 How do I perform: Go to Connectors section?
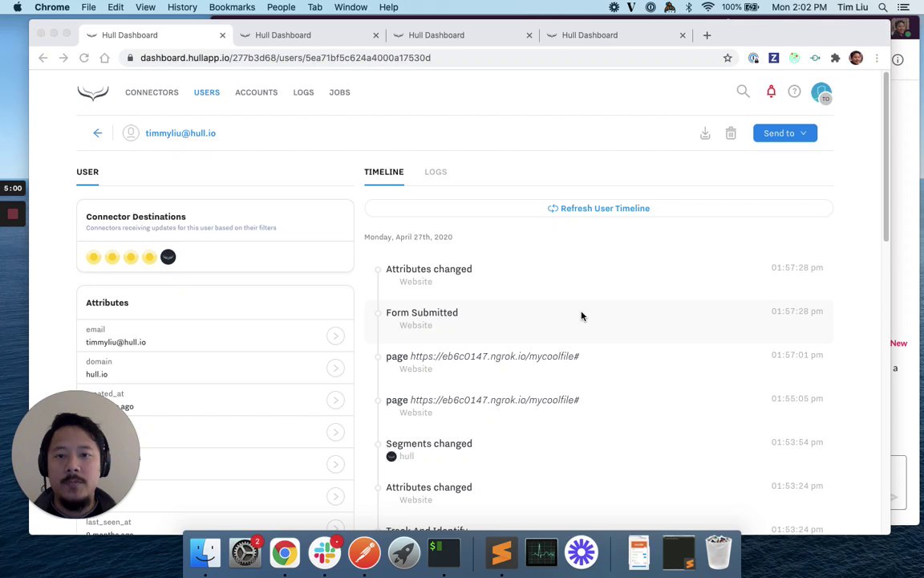152,92
